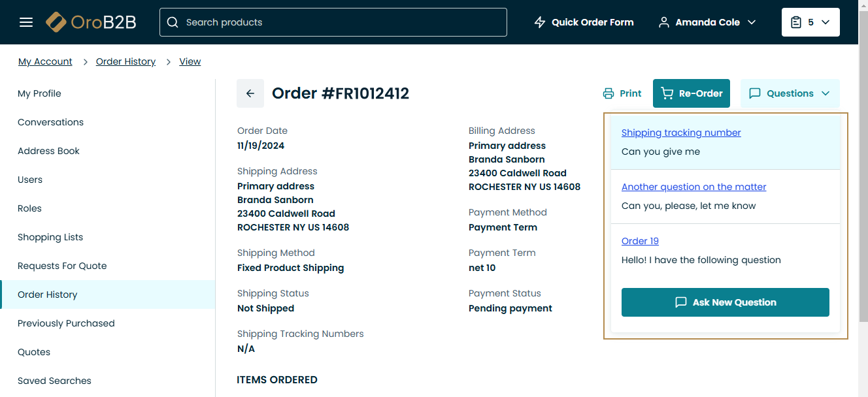Expand the shopping list count dropdown
Screen dimensions: 868x397
pos(826,22)
